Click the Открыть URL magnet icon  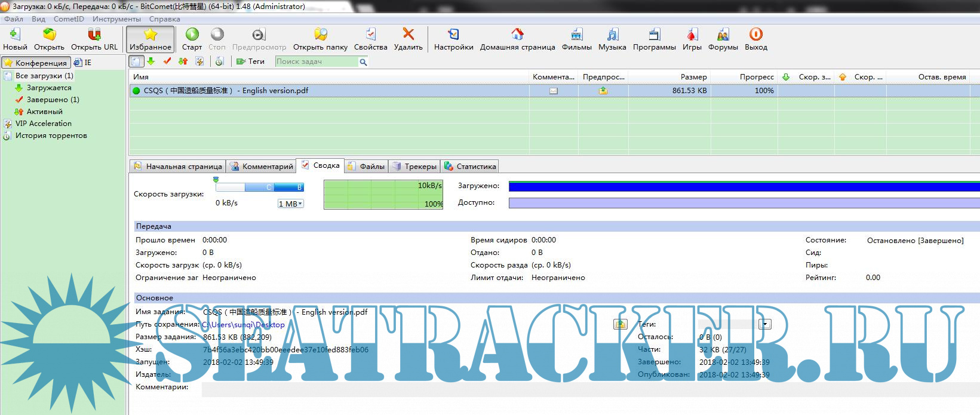pos(94,35)
